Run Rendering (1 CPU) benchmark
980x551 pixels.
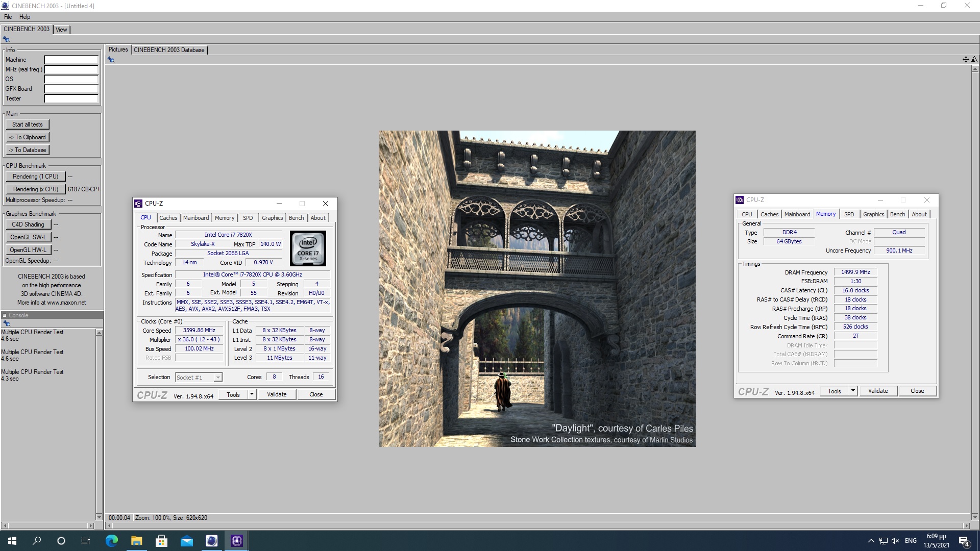pyautogui.click(x=36, y=177)
